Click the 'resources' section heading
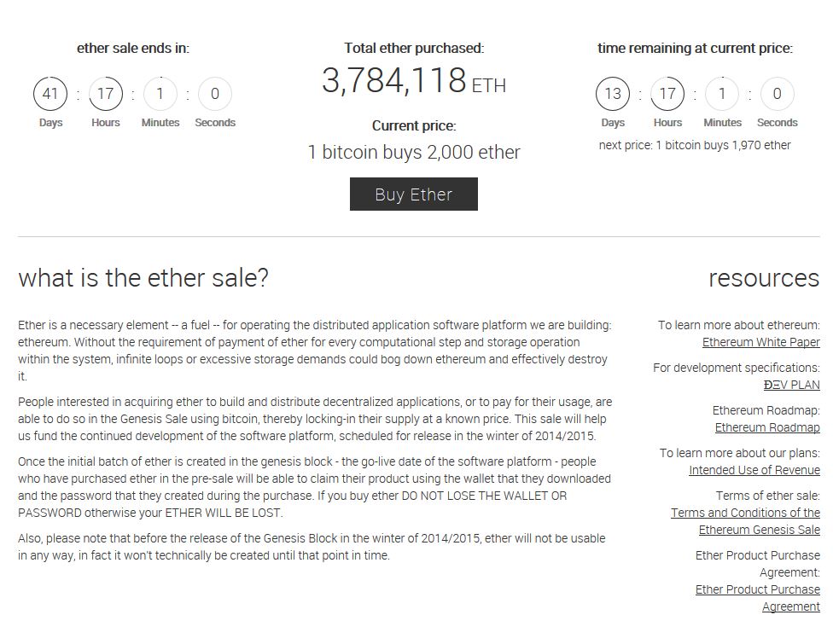 point(763,278)
